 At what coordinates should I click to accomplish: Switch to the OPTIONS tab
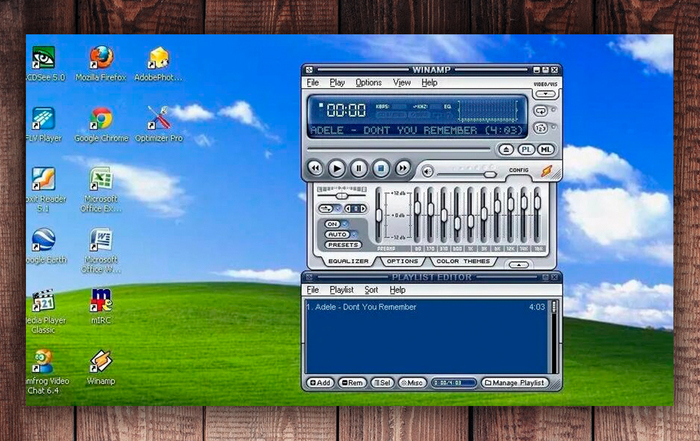pos(402,261)
